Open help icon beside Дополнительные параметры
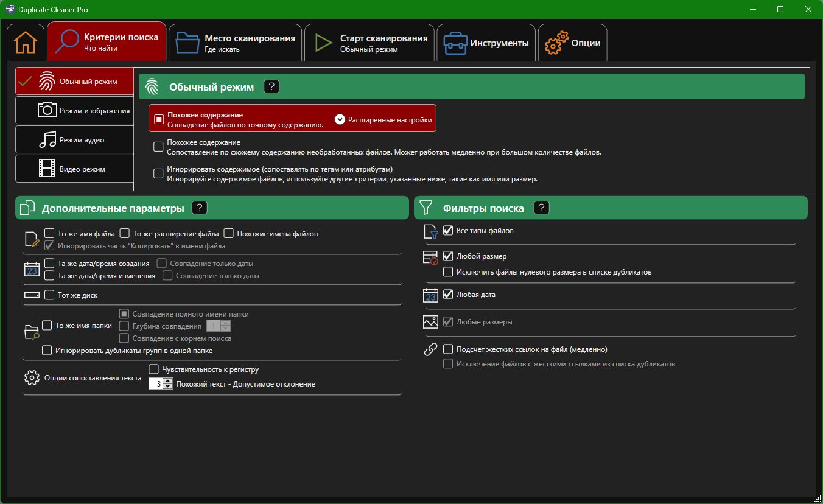The width and height of the screenshot is (823, 504). click(x=200, y=208)
